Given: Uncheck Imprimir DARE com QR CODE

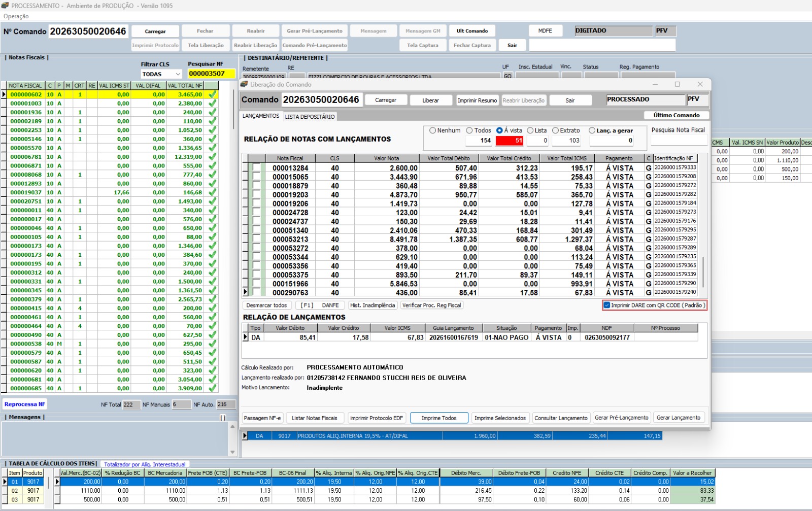Looking at the screenshot, I should pos(607,305).
